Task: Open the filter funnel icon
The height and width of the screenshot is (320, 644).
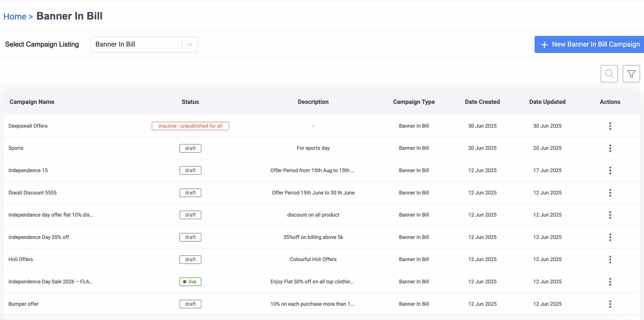Action: point(631,74)
